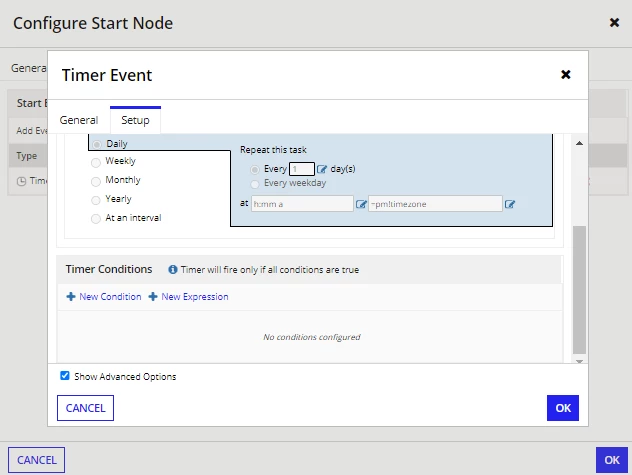Screen dimensions: 632x475
Task: Switch to the Setup tab
Action: (135, 120)
